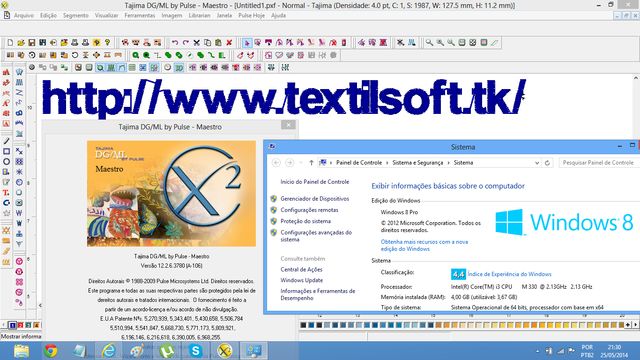Open uTorrent from taskbar
The height and width of the screenshot is (360, 640).
pos(167,351)
